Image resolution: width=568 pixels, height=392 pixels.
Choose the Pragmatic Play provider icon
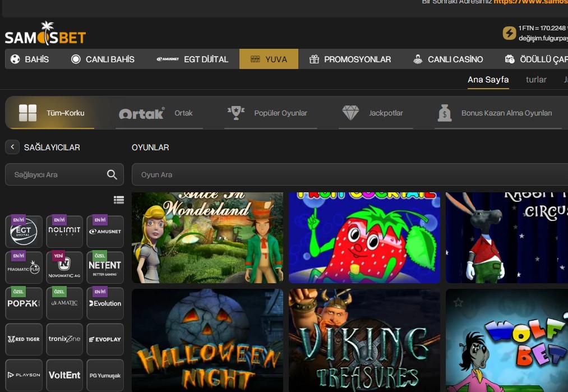point(24,268)
